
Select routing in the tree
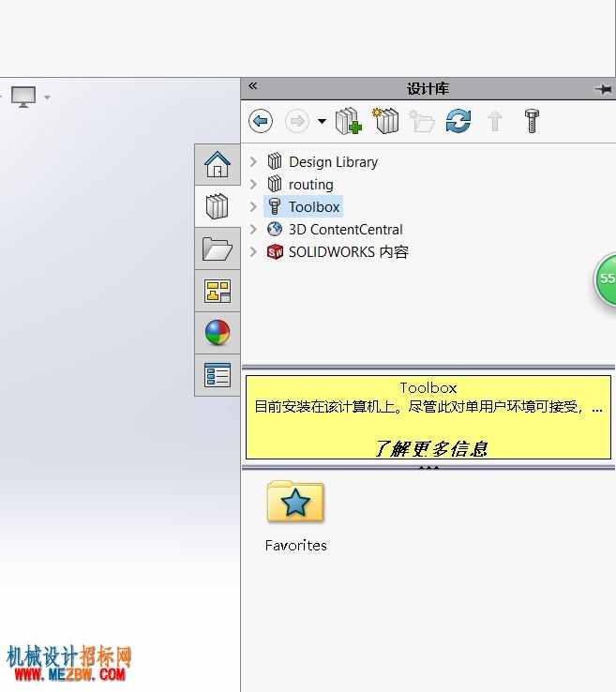pos(311,185)
